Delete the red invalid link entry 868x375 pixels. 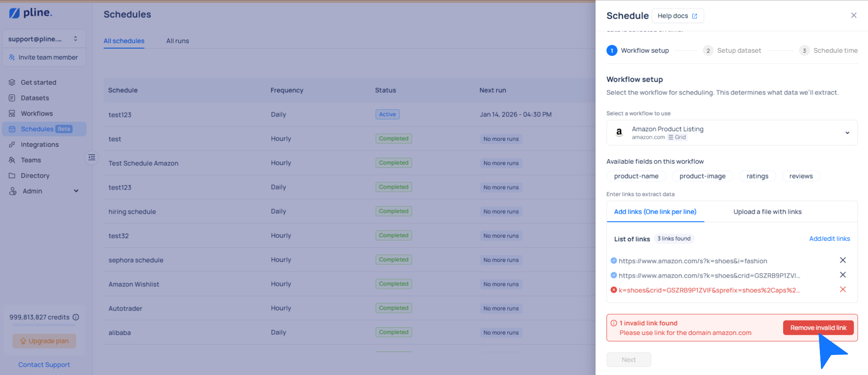click(x=843, y=290)
